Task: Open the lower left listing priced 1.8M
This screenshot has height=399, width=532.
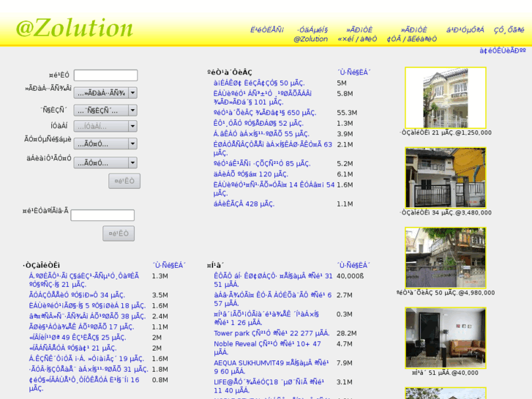Action: pyautogui.click(x=89, y=369)
